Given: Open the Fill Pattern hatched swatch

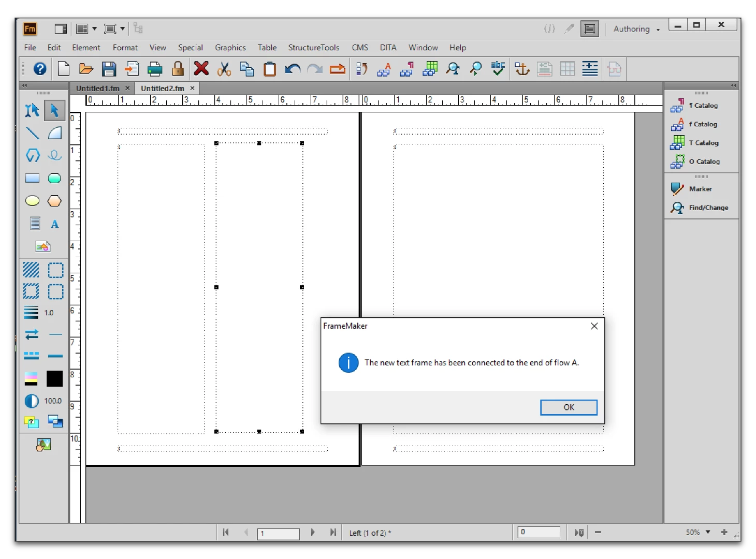Looking at the screenshot, I should point(31,270).
